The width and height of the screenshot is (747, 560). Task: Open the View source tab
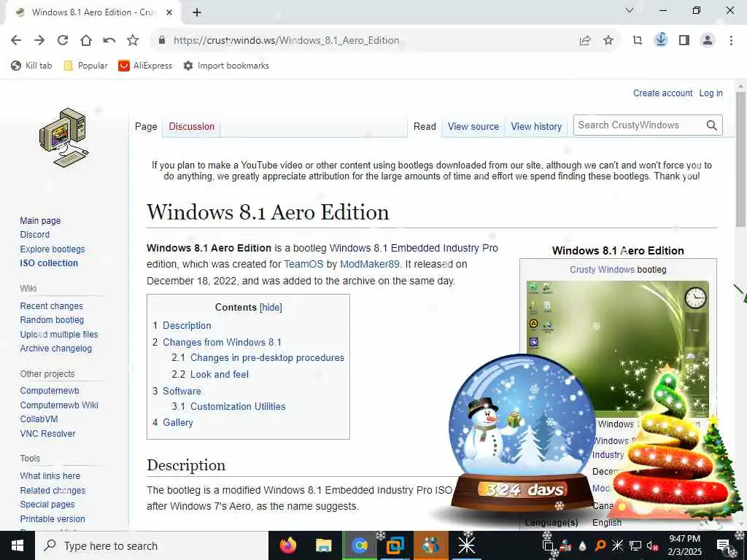[473, 127]
